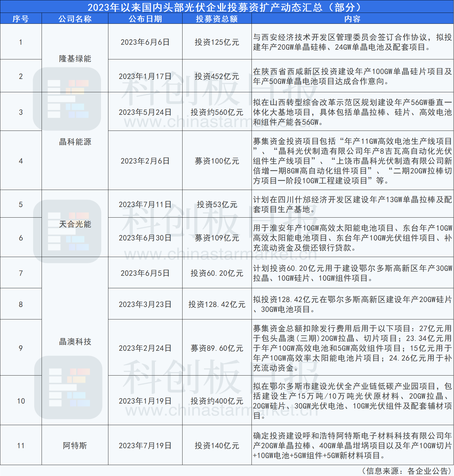Click serial number 4 cell
Screen dimensions: 454x476
pyautogui.click(x=21, y=161)
